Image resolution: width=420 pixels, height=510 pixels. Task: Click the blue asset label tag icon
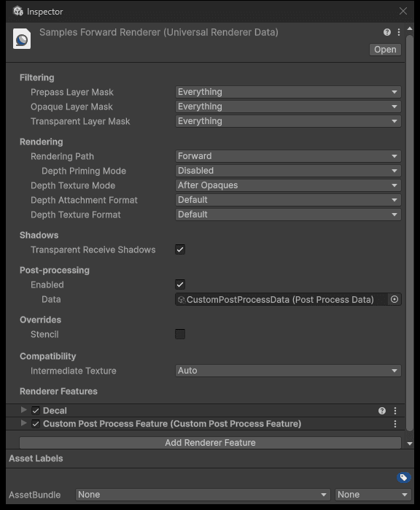[x=403, y=477]
